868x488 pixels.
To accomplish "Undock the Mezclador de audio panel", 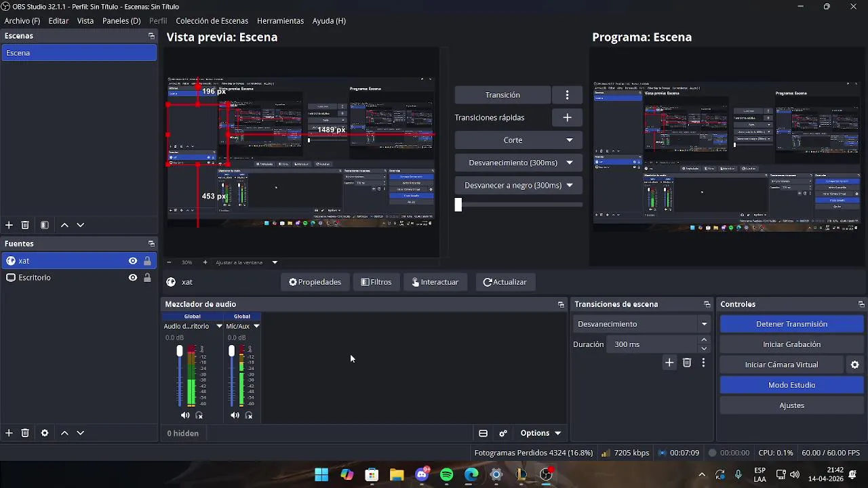I will pos(561,304).
